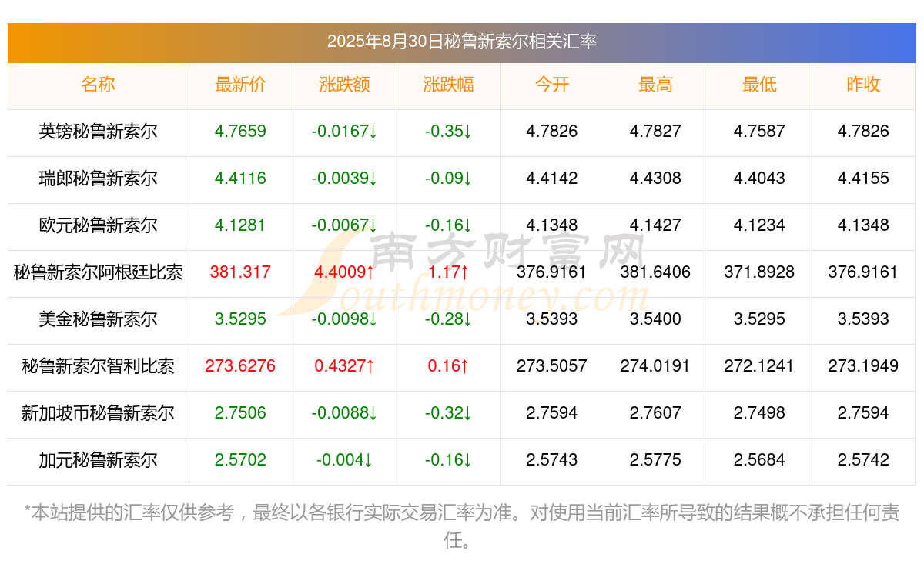
Task: Select the row name 新加坡币秘鲁新索尔
Action: pos(98,413)
